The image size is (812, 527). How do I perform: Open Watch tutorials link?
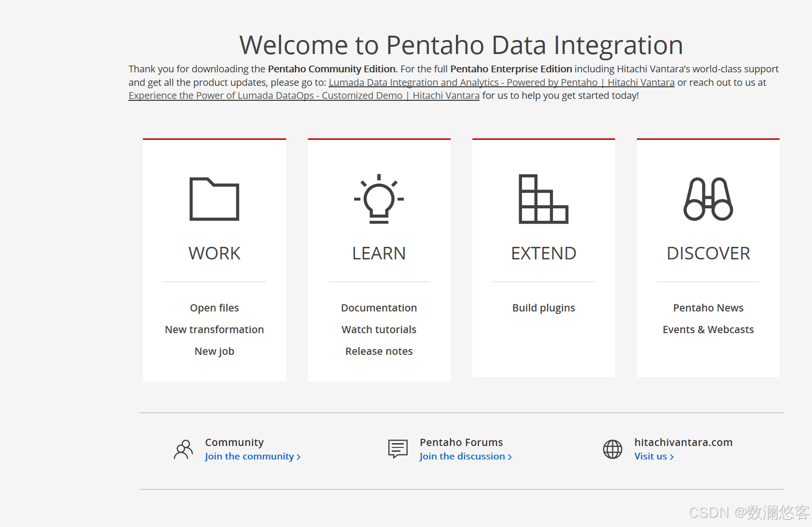(379, 329)
